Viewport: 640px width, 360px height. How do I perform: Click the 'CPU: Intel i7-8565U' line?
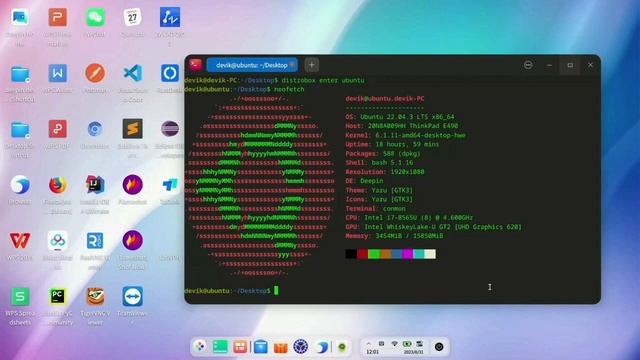click(409, 218)
